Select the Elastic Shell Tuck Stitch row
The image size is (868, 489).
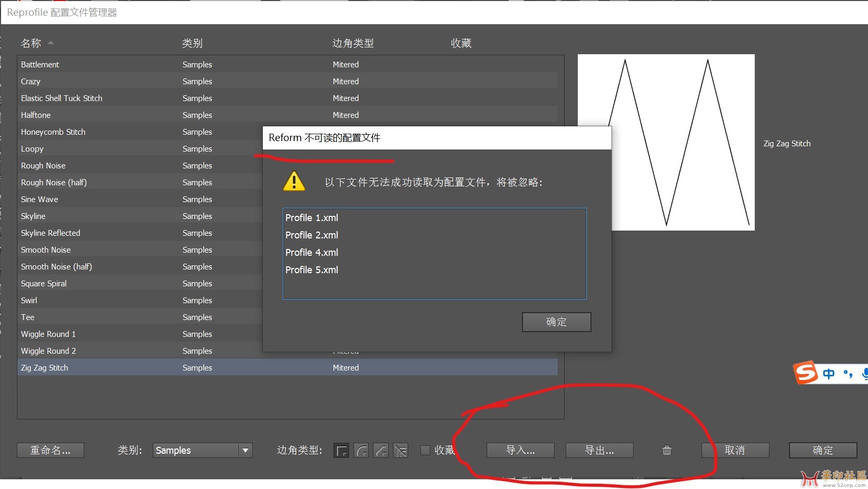[x=288, y=98]
